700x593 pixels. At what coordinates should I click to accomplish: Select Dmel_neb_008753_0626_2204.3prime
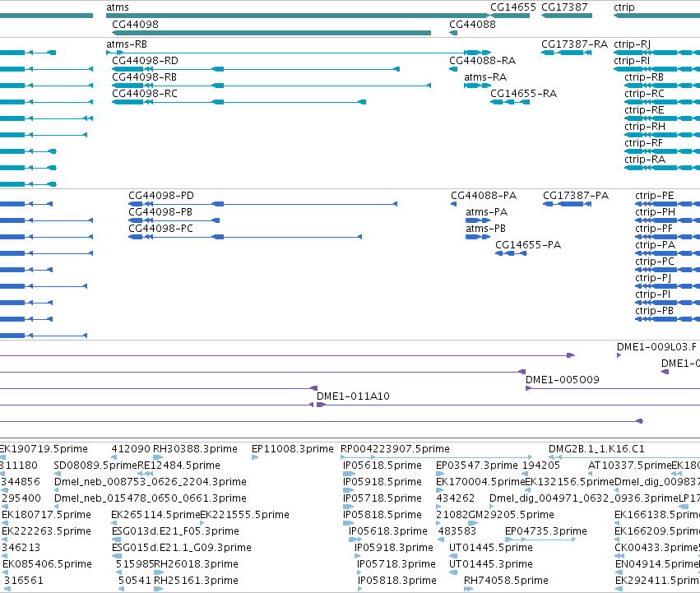tap(56, 490)
